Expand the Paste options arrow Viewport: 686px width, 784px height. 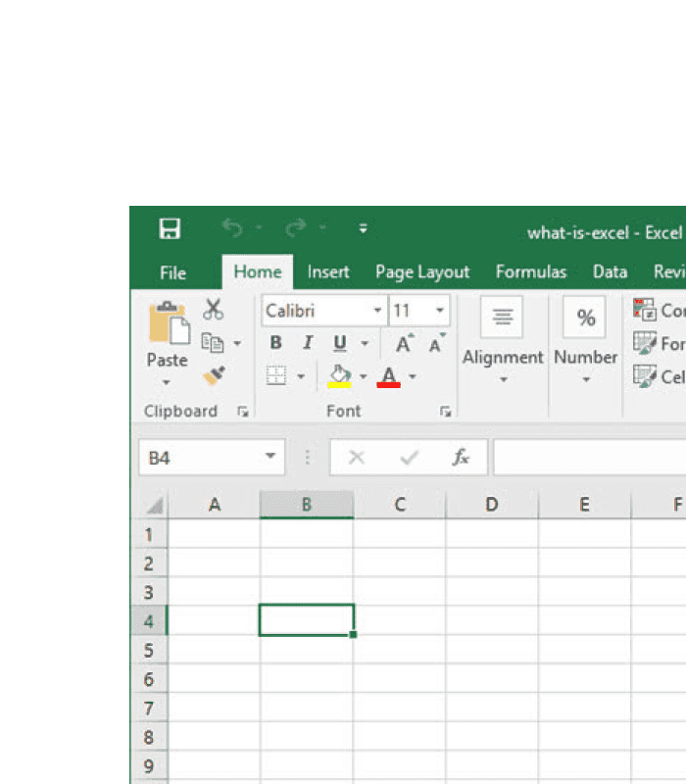tap(166, 382)
